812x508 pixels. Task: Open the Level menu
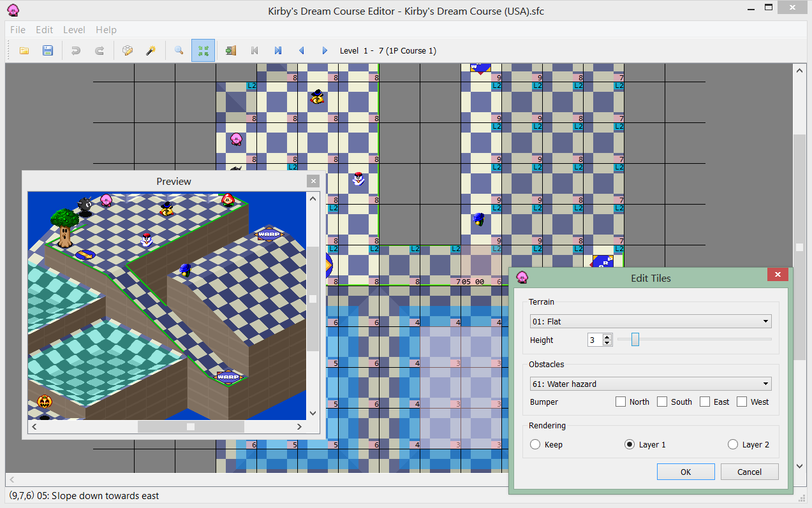[x=74, y=29]
